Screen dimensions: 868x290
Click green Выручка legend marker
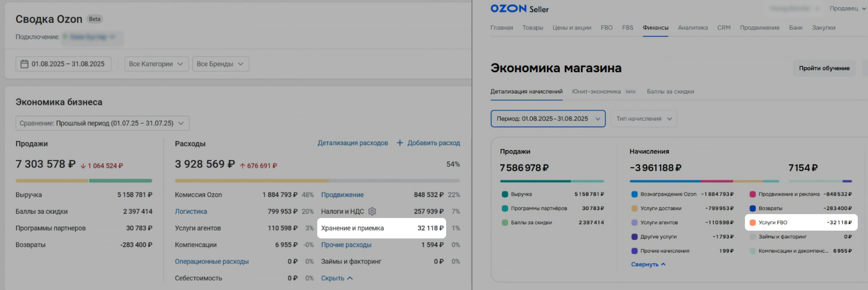[x=504, y=194]
